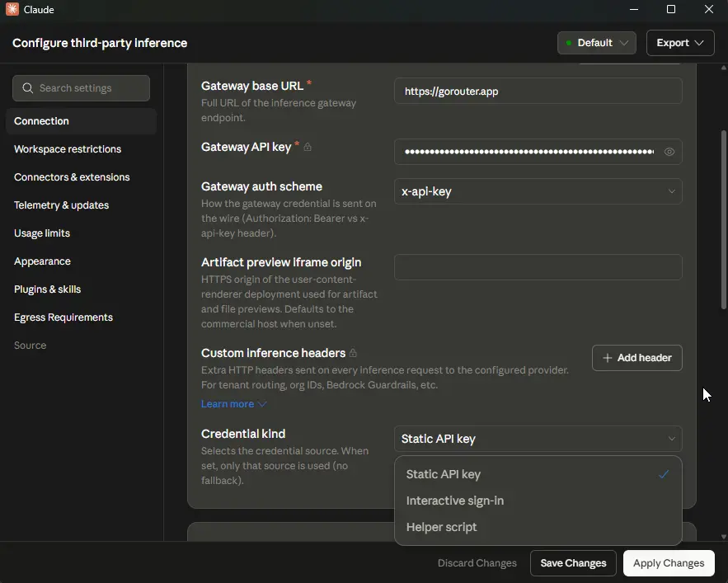
Task: Click the Gateway API key field
Action: tap(538, 152)
